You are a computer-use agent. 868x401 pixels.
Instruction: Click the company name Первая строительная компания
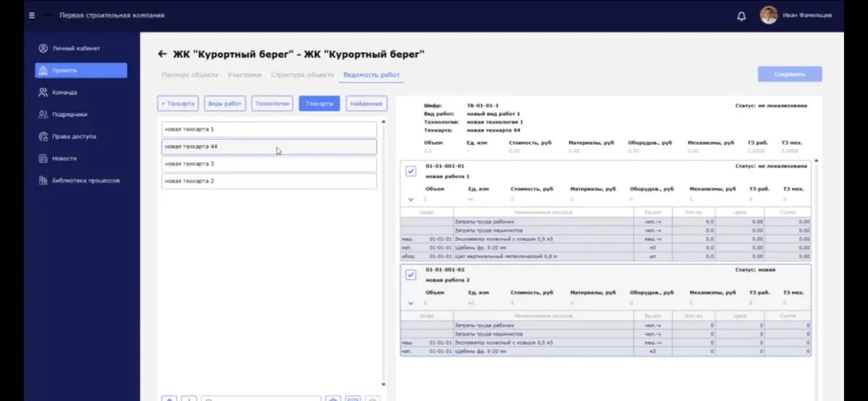click(112, 15)
